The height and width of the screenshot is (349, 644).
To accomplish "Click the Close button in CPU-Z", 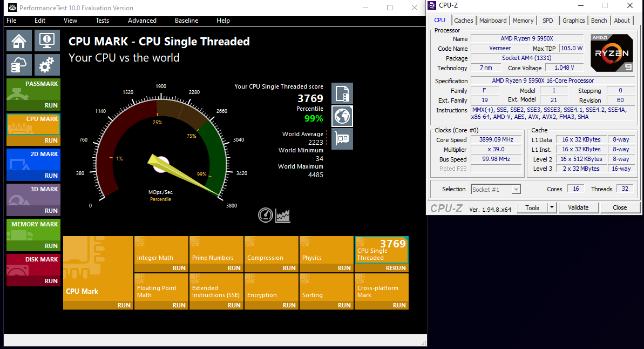I will click(x=619, y=207).
